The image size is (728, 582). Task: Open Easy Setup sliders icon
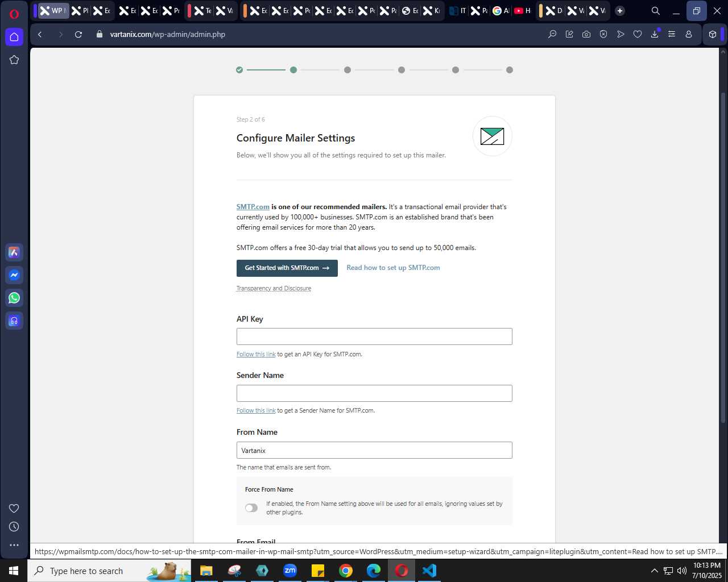coord(672,34)
